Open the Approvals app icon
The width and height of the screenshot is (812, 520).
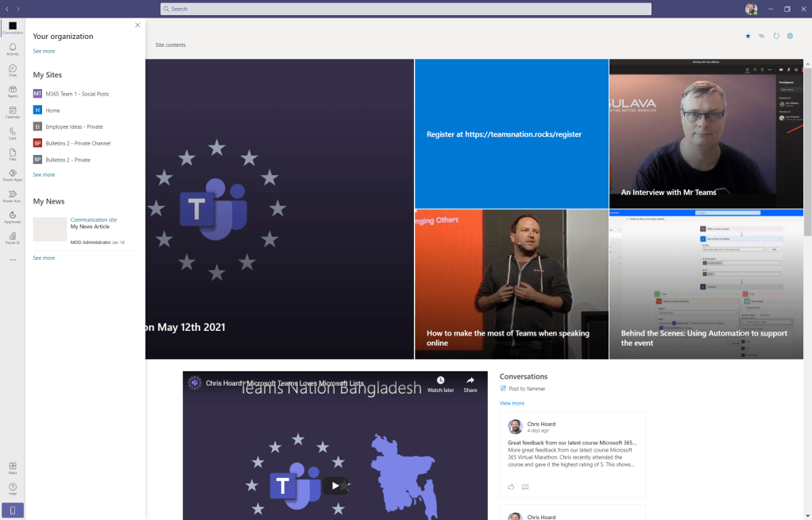pos(13,217)
